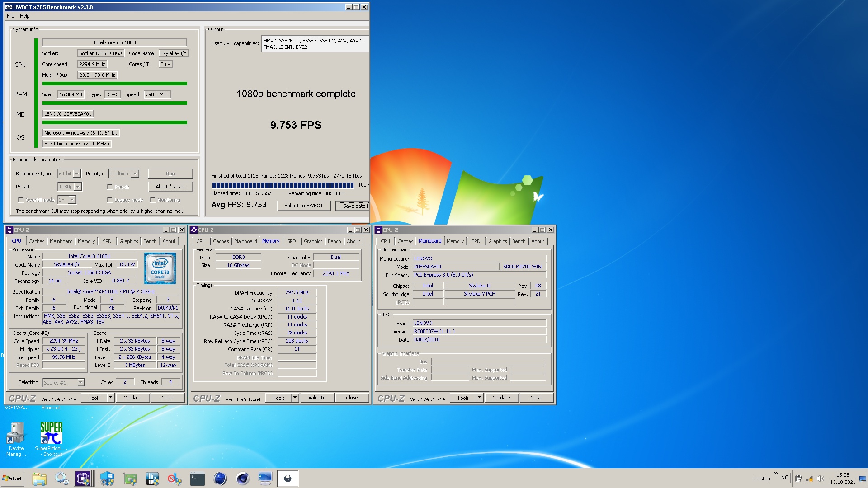Open the CPU-Z taskbar icon

click(x=83, y=479)
